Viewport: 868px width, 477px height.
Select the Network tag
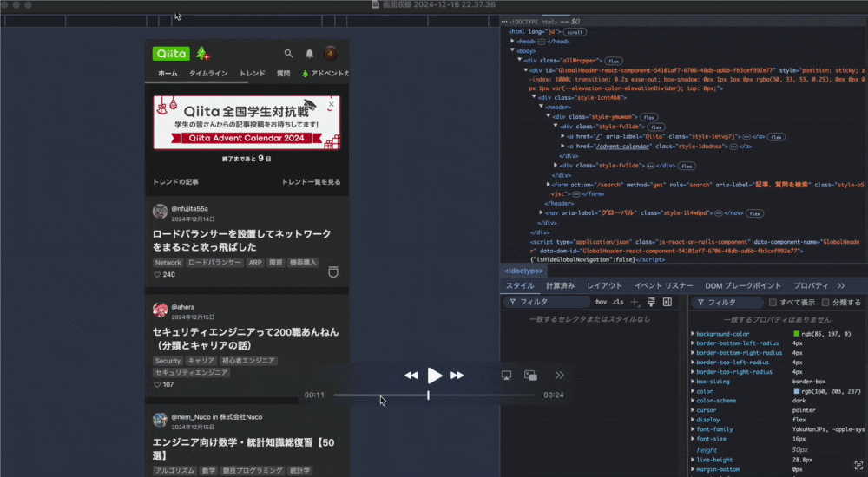[x=168, y=262]
